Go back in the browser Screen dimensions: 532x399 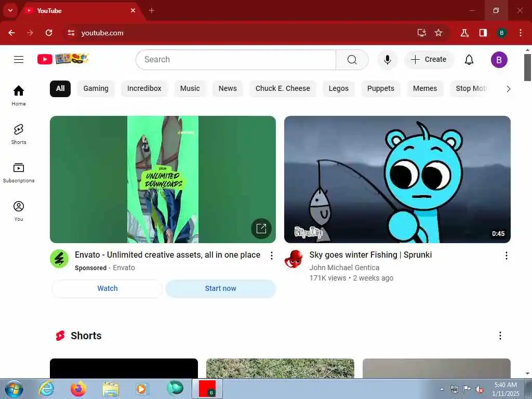tap(11, 33)
